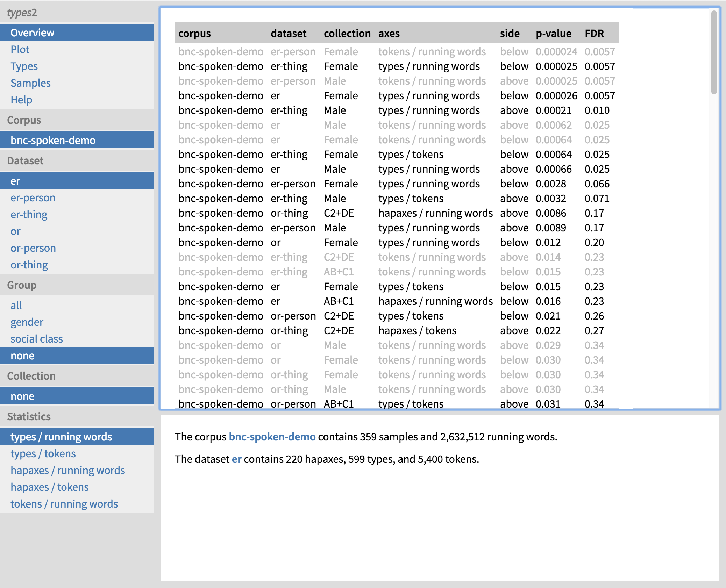Click p-value 0.0089 in er-person Male row

click(551, 228)
